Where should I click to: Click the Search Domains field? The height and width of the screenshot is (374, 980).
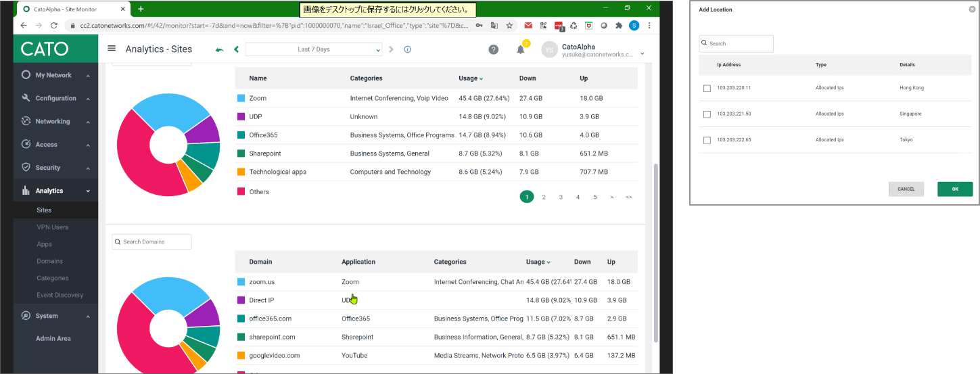(151, 241)
